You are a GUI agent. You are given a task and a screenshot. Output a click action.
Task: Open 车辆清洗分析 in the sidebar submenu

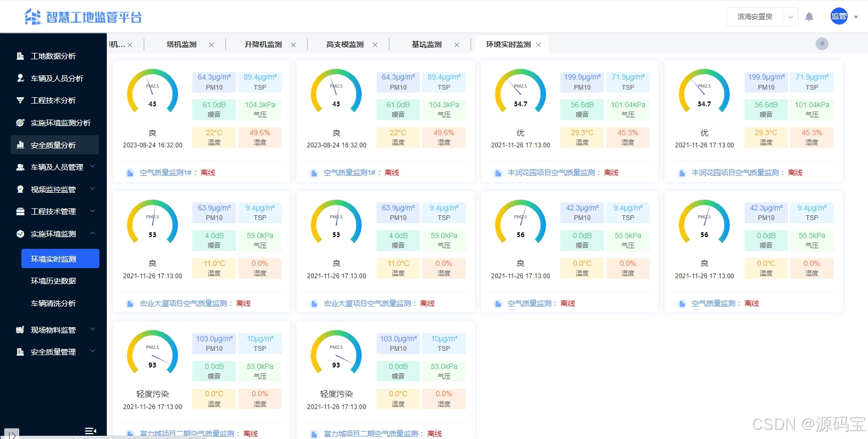tap(53, 303)
